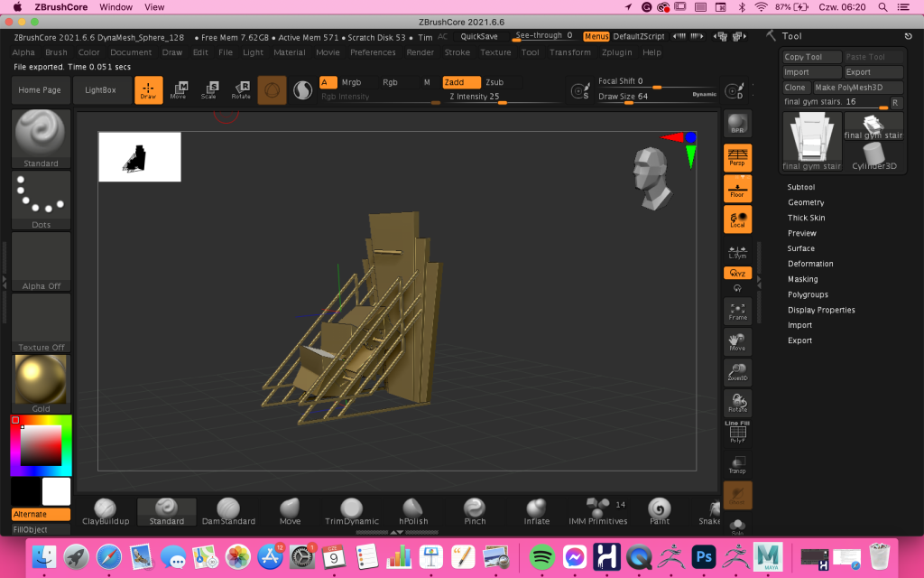
Task: Click the head camera orientation widget
Action: 651,178
